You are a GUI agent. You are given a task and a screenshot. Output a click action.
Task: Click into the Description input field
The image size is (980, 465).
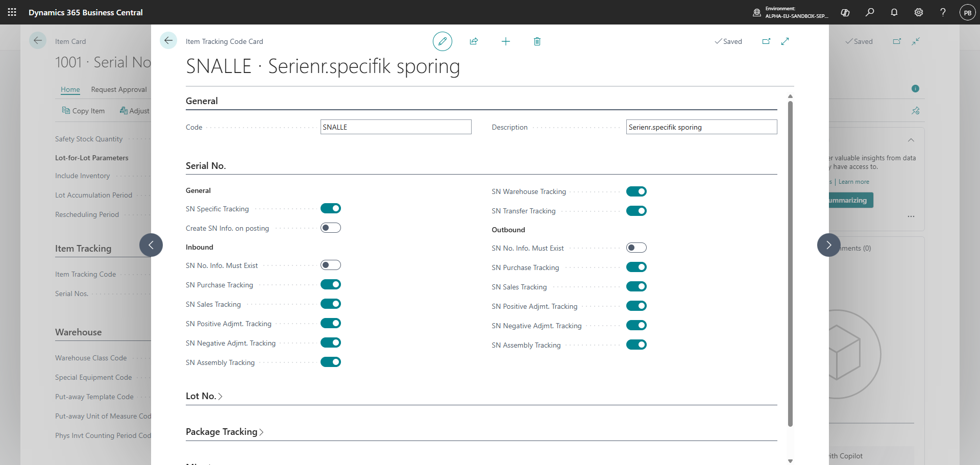701,127
